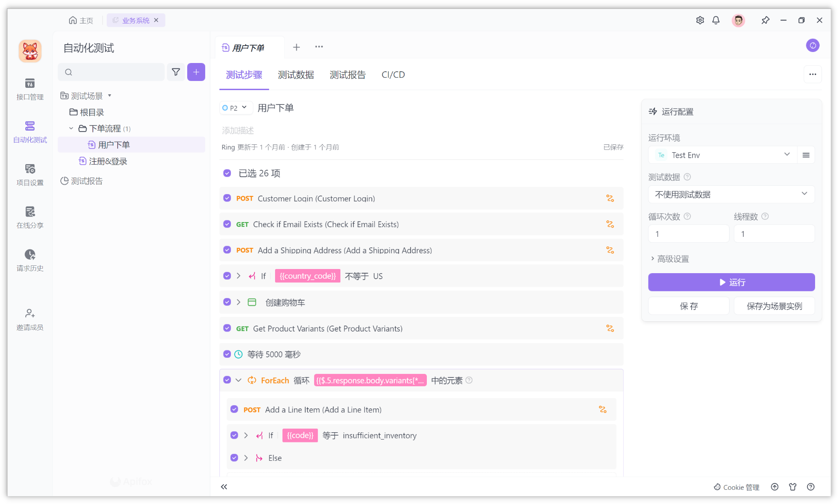The height and width of the screenshot is (504, 839).
Task: Open Cookie 管理 at the bottom right
Action: (x=736, y=487)
